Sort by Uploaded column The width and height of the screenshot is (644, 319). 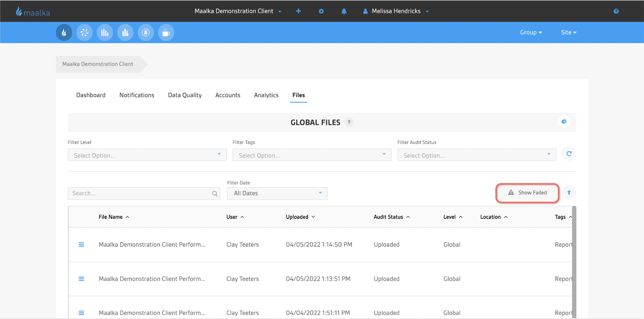click(300, 217)
